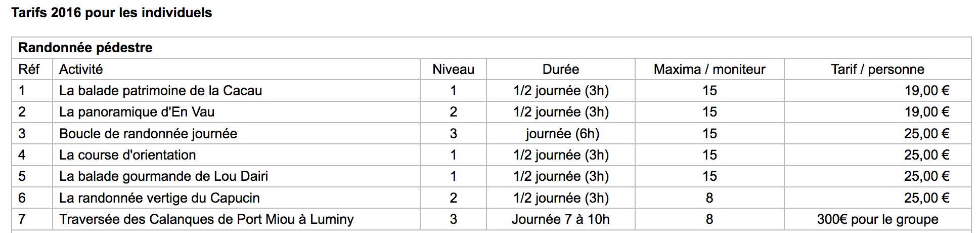The image size is (980, 233).
Task: Select 'La balade patrimoine de la Cacau'
Action: pyautogui.click(x=160, y=91)
